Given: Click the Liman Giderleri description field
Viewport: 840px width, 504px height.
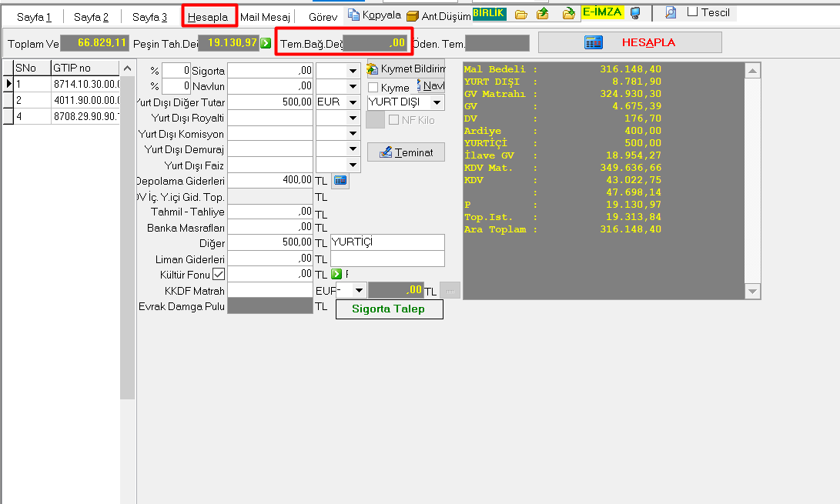Looking at the screenshot, I should point(387,259).
